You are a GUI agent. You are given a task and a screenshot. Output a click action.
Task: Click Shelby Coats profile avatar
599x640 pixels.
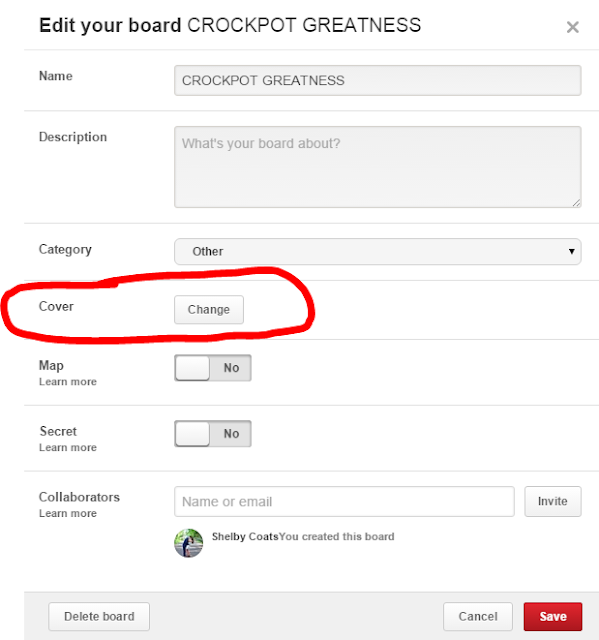[189, 543]
